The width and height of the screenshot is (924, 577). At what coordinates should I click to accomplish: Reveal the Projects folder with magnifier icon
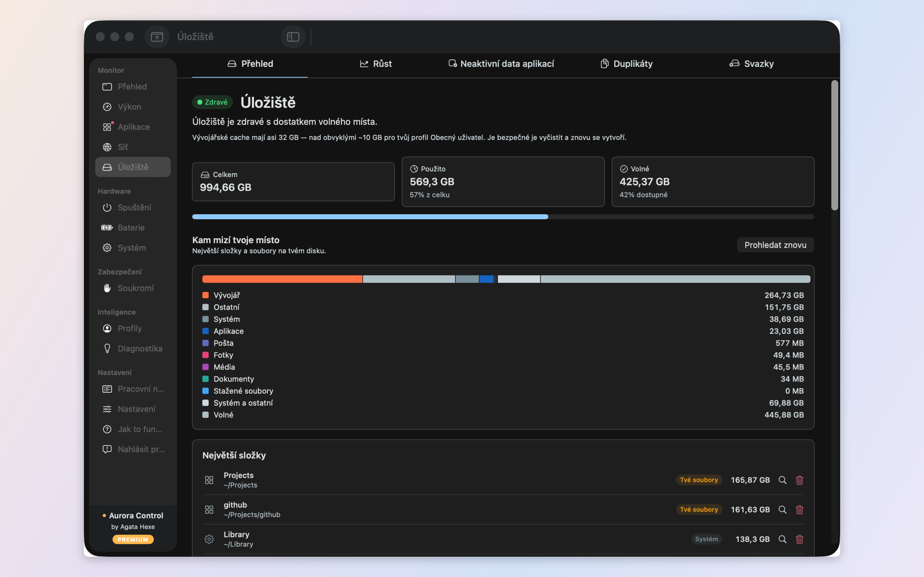[783, 480]
